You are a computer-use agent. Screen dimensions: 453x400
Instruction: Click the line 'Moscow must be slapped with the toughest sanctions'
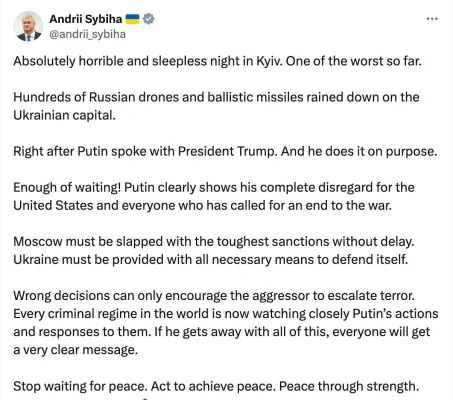[x=214, y=241]
